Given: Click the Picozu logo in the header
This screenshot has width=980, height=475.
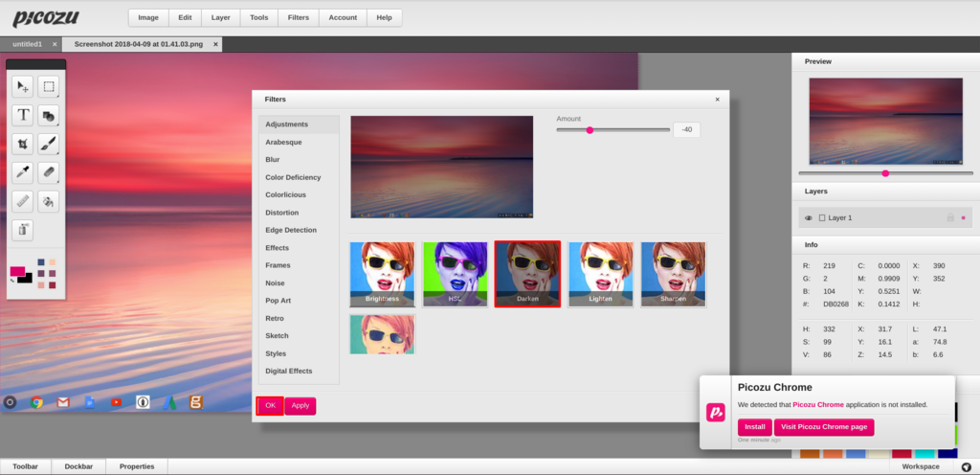Looking at the screenshot, I should click(46, 17).
